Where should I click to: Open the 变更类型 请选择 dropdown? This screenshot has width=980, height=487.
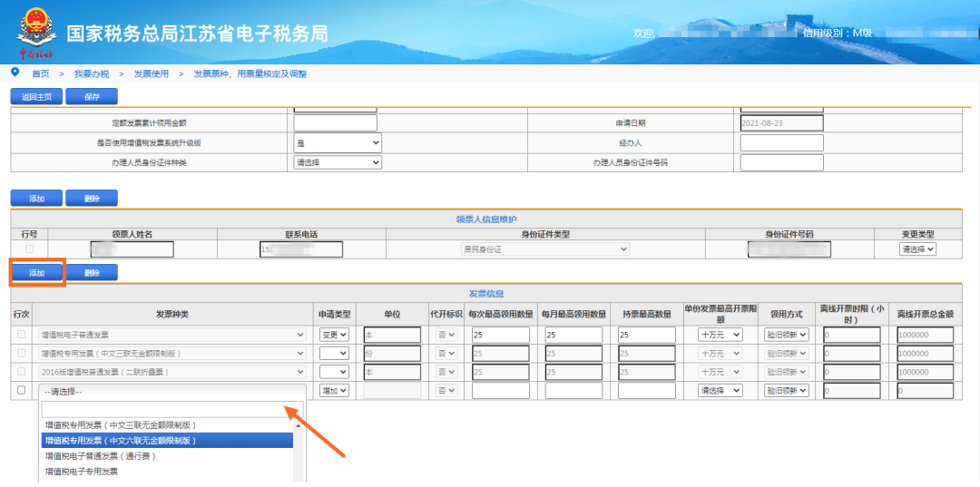[917, 249]
